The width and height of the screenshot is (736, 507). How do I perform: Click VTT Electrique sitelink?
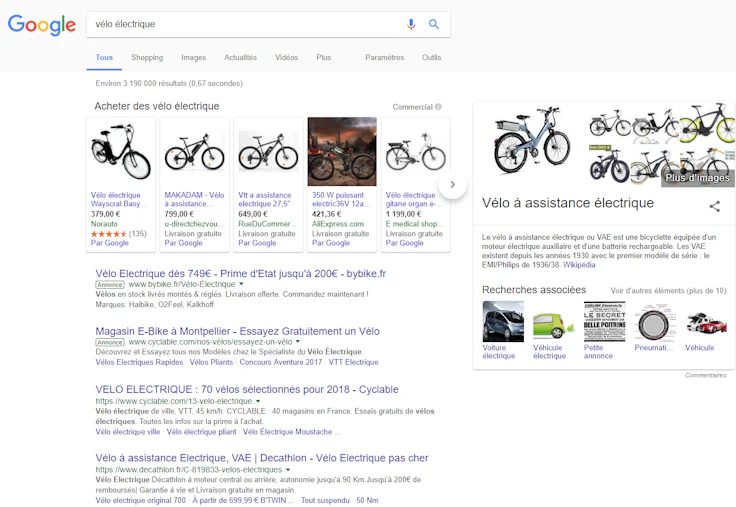(353, 362)
